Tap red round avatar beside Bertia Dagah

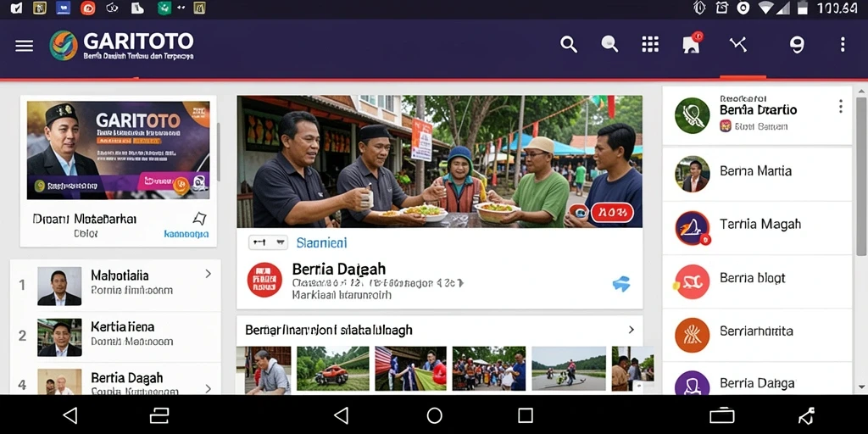tap(264, 280)
